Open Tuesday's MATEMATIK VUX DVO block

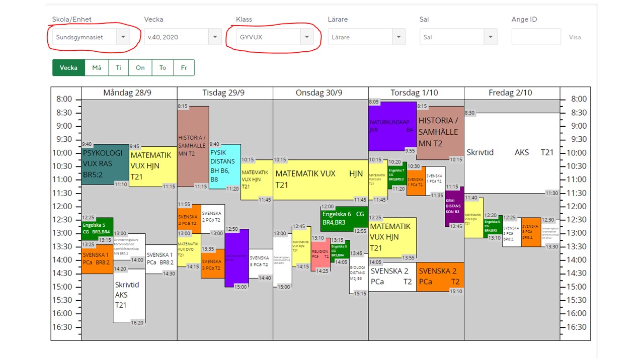pos(189,250)
